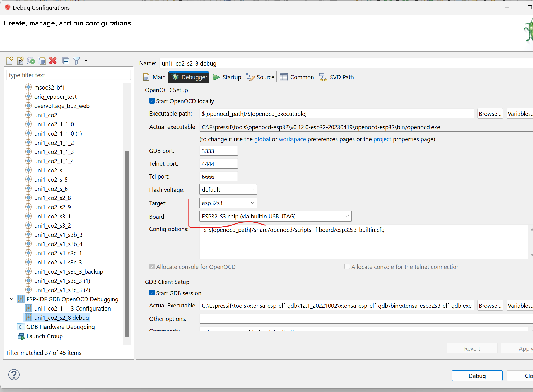This screenshot has width=533, height=392.
Task: Open the help question mark icon
Action: (x=14, y=375)
